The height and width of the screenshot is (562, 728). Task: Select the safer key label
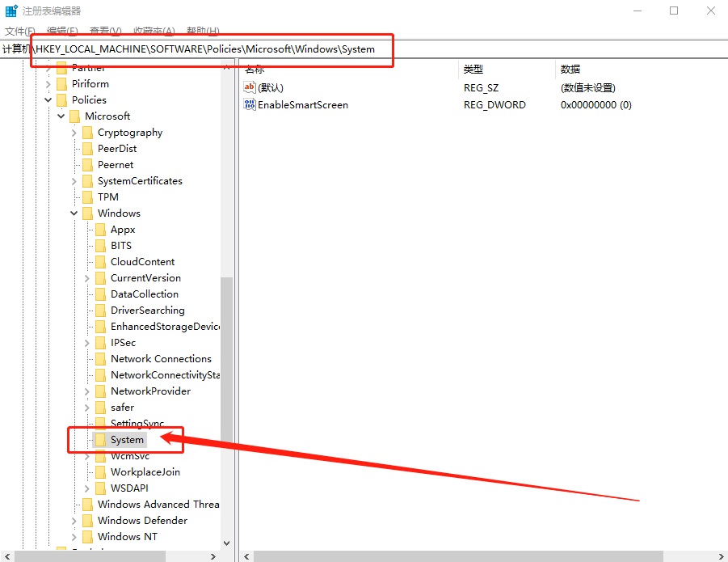click(x=122, y=408)
